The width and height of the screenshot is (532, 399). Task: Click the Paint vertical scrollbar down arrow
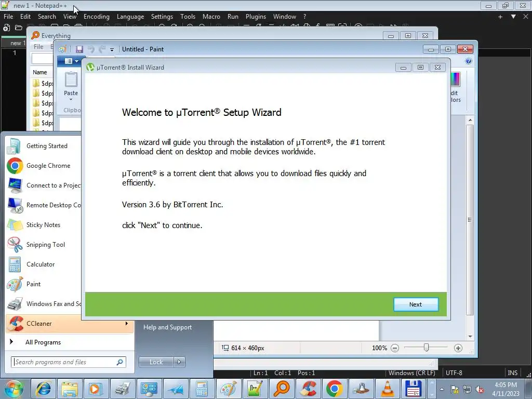[x=470, y=336]
